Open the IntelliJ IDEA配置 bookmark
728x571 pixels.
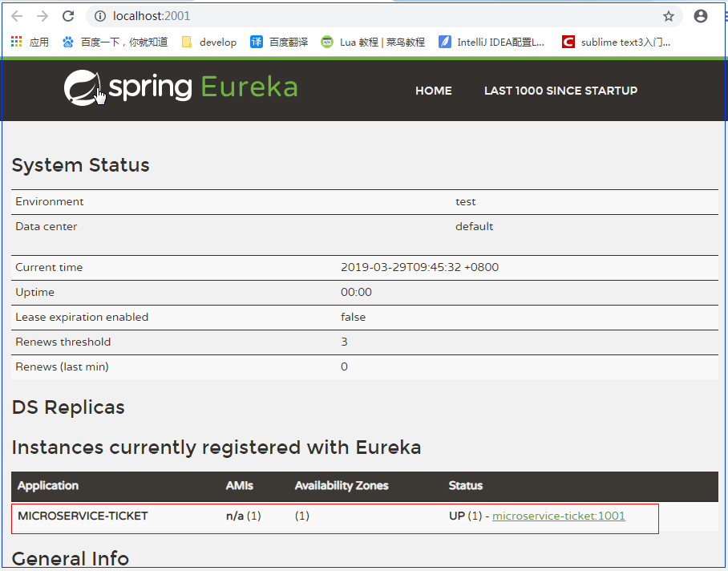click(491, 43)
